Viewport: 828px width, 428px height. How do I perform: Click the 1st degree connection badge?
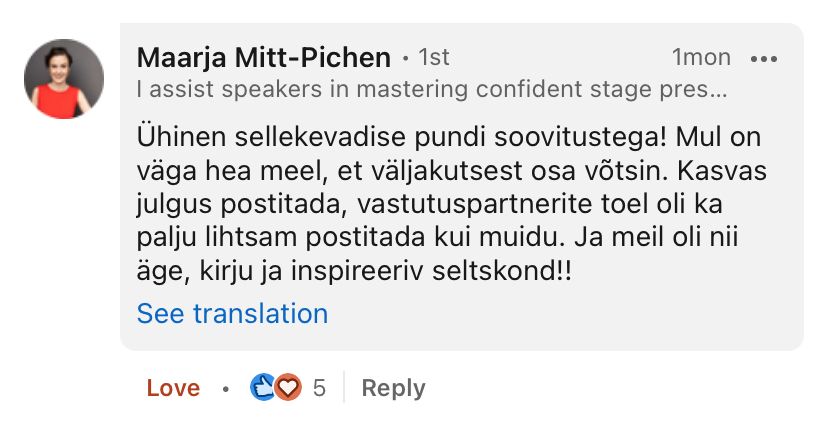pyautogui.click(x=433, y=58)
